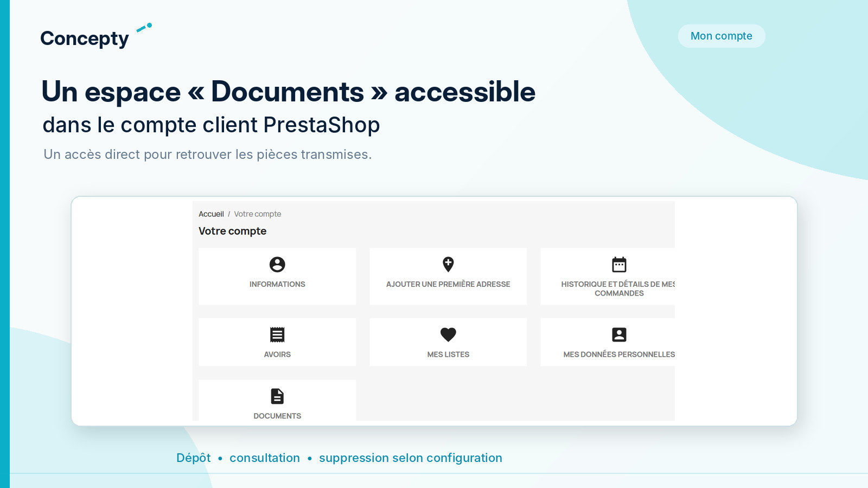Click 'Un accès direct pour retrouver' description text
The image size is (868, 488).
coord(208,155)
